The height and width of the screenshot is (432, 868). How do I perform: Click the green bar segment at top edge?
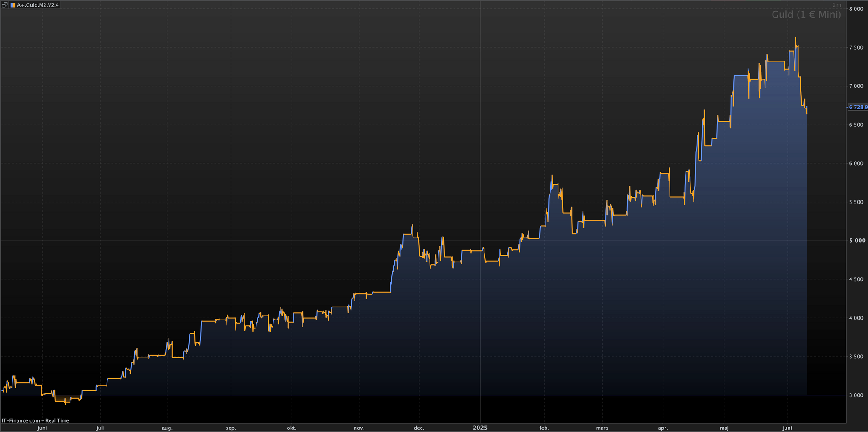click(x=763, y=0)
